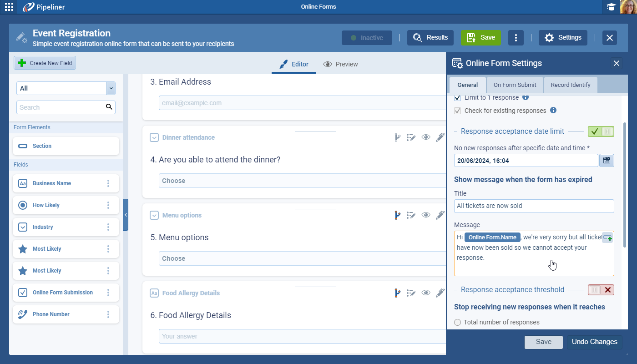Click the graduation cap help icon

[611, 7]
